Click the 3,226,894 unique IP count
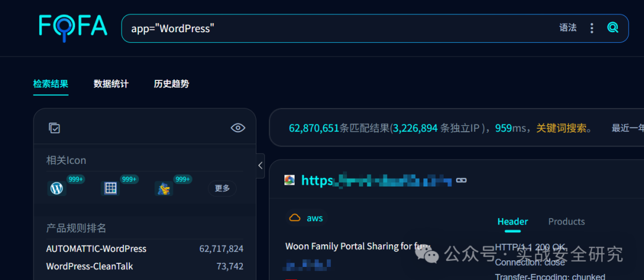This screenshot has width=644, height=280. click(x=415, y=128)
